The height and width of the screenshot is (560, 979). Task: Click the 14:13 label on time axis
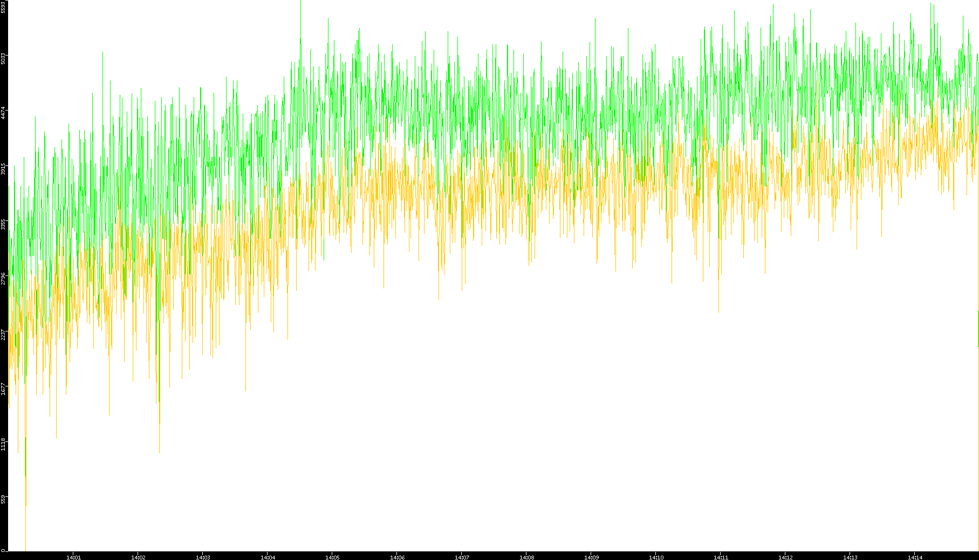point(850,557)
